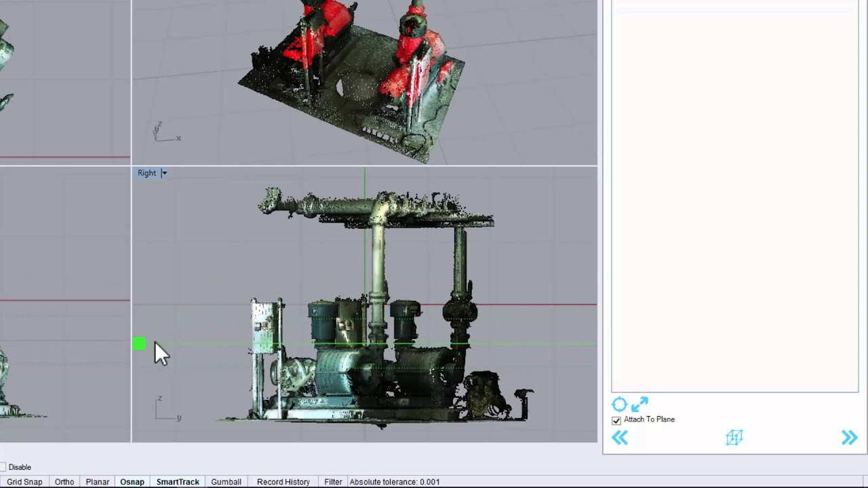Click the diagonal expand arrows icon
The image size is (868, 488).
point(639,405)
